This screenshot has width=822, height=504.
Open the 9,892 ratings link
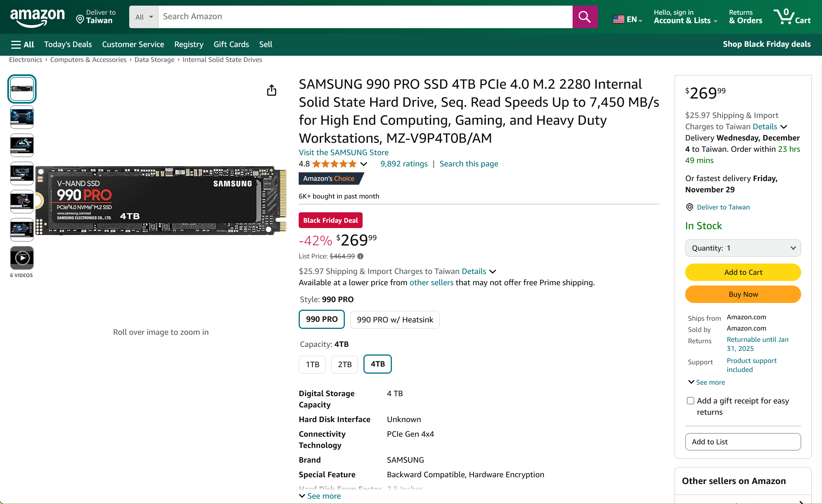coord(404,164)
